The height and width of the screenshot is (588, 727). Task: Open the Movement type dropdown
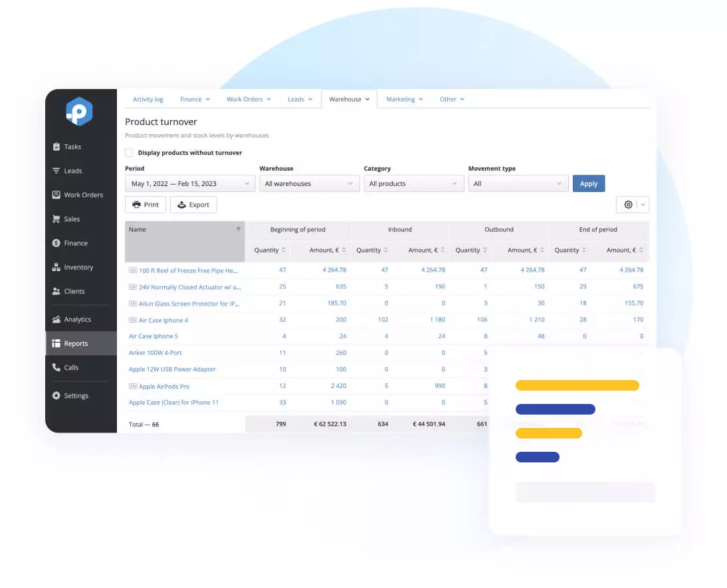click(518, 183)
